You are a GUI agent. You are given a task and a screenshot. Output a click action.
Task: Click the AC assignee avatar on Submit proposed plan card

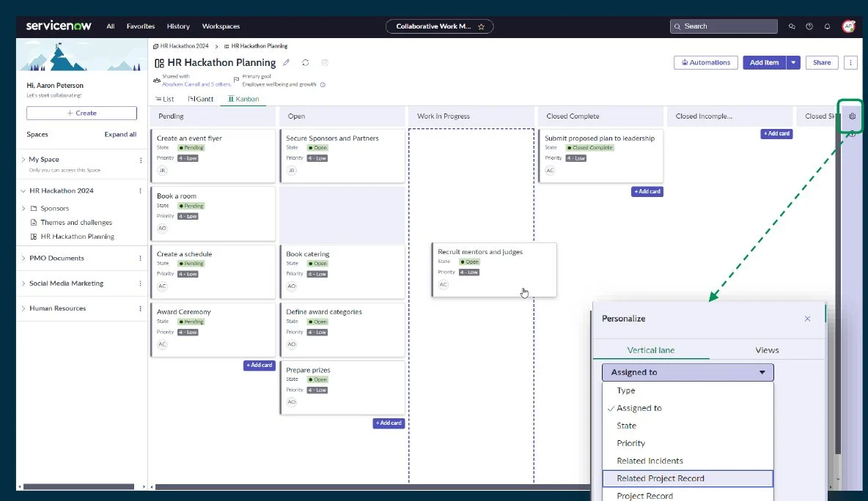pyautogui.click(x=550, y=171)
